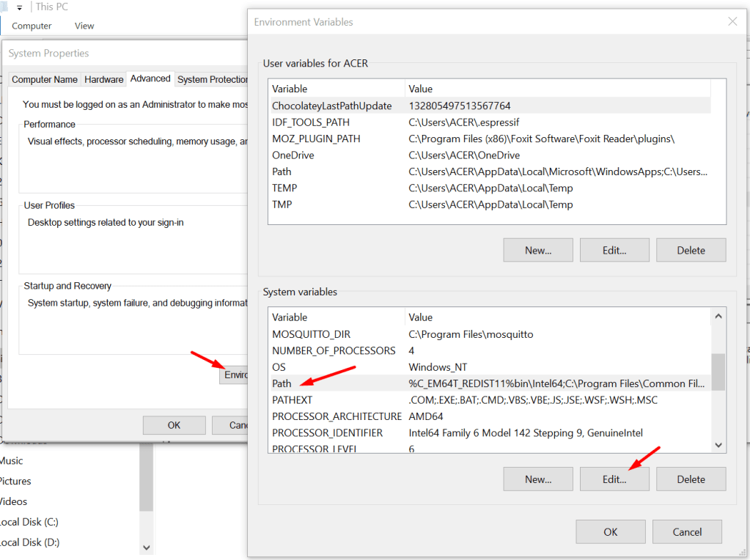The image size is (750, 560).
Task: Click Cancel in Environment Variables dialog
Action: (x=687, y=532)
